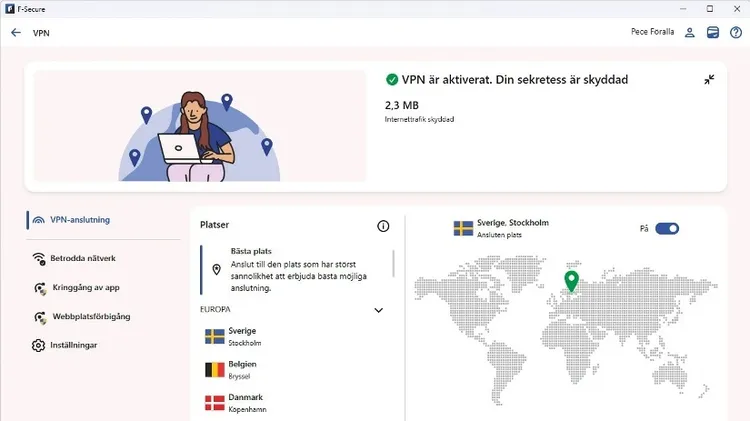Image resolution: width=750 pixels, height=421 pixels.
Task: Open the user account profile icon
Action: click(690, 32)
